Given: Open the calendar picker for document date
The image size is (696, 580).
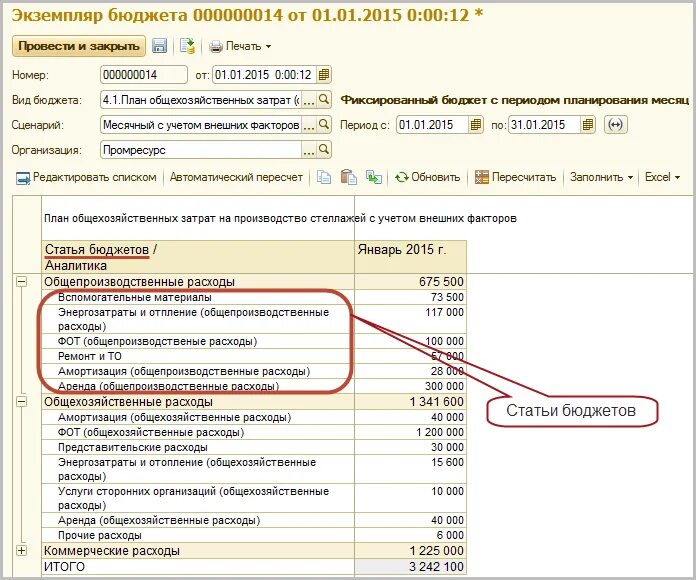Looking at the screenshot, I should coord(324,75).
